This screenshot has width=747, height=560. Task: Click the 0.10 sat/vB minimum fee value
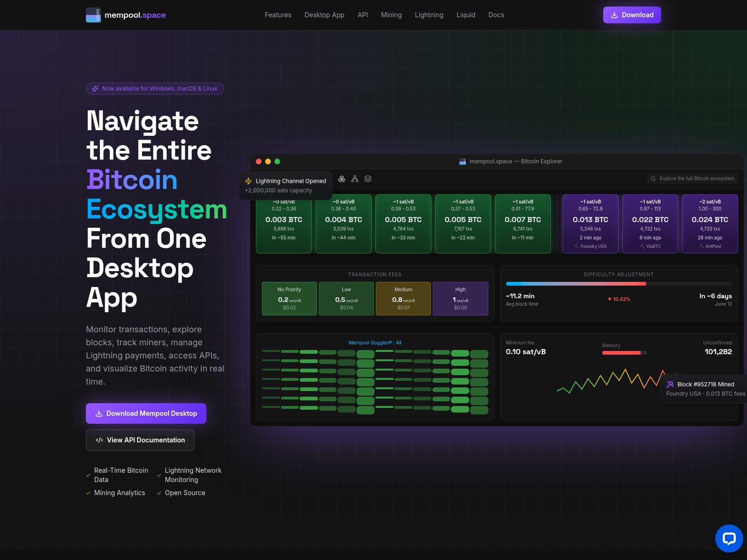(526, 352)
